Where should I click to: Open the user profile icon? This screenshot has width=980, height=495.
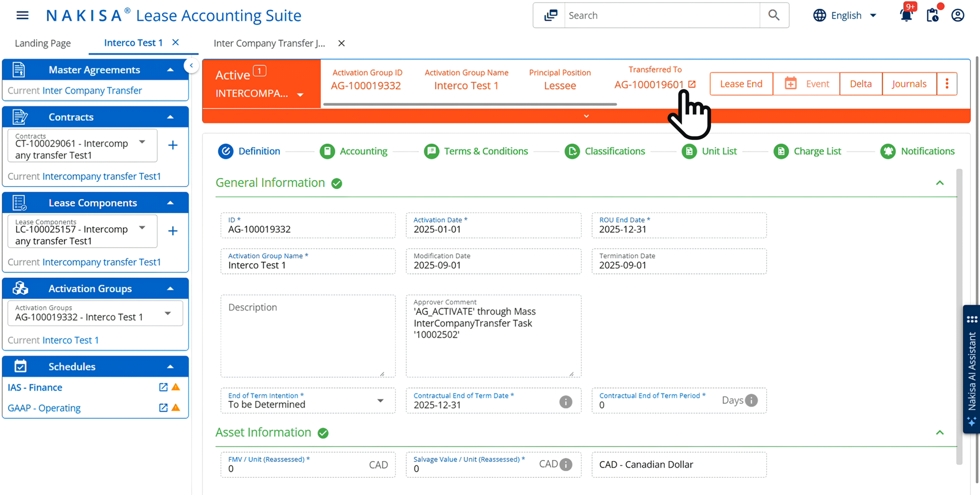(x=957, y=15)
